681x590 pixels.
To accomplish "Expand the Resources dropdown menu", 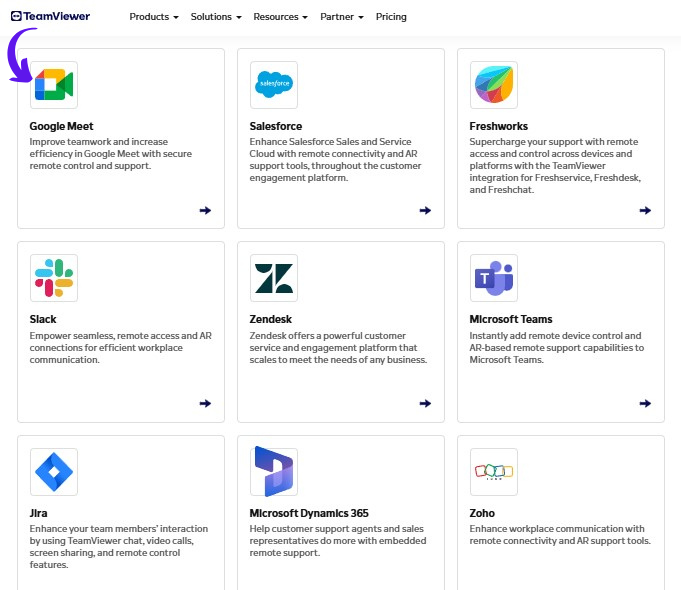I will click(x=281, y=17).
